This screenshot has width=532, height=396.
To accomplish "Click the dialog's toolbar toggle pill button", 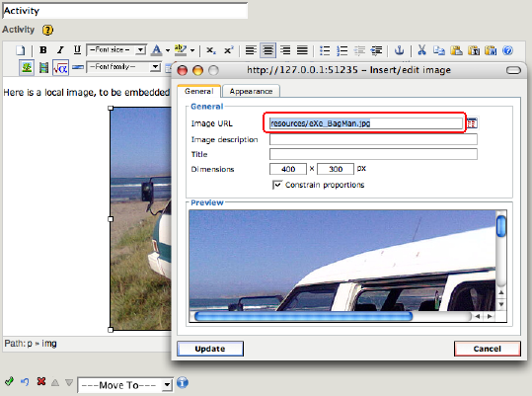I will (513, 70).
